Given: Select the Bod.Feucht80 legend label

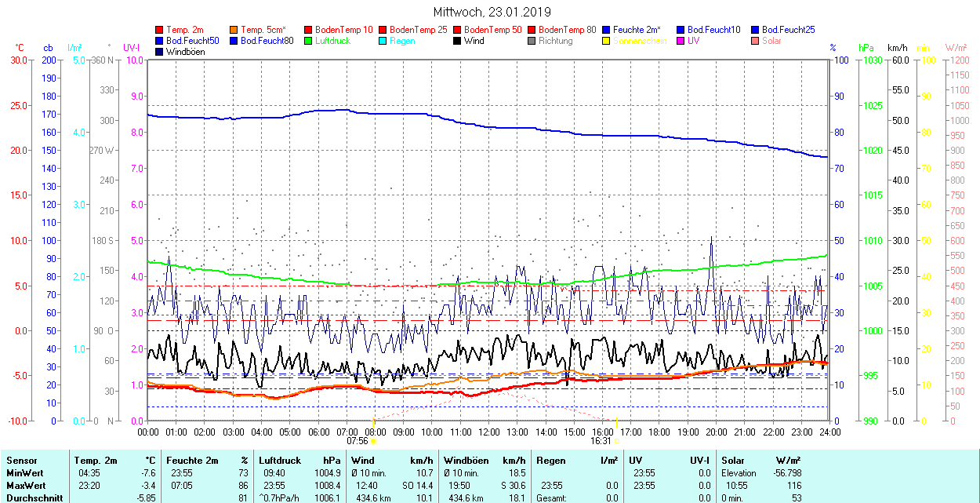Looking at the screenshot, I should coord(267,41).
